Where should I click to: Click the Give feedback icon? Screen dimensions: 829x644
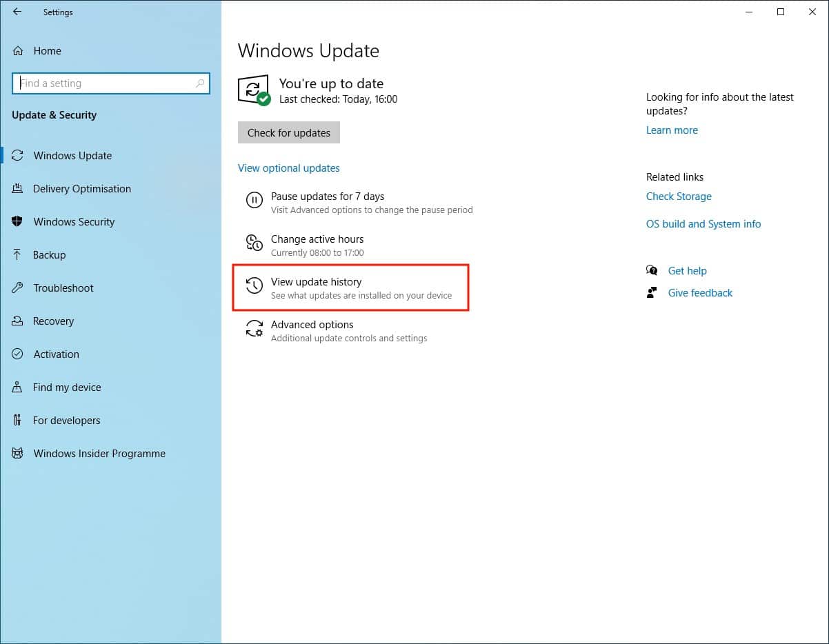[x=652, y=292]
